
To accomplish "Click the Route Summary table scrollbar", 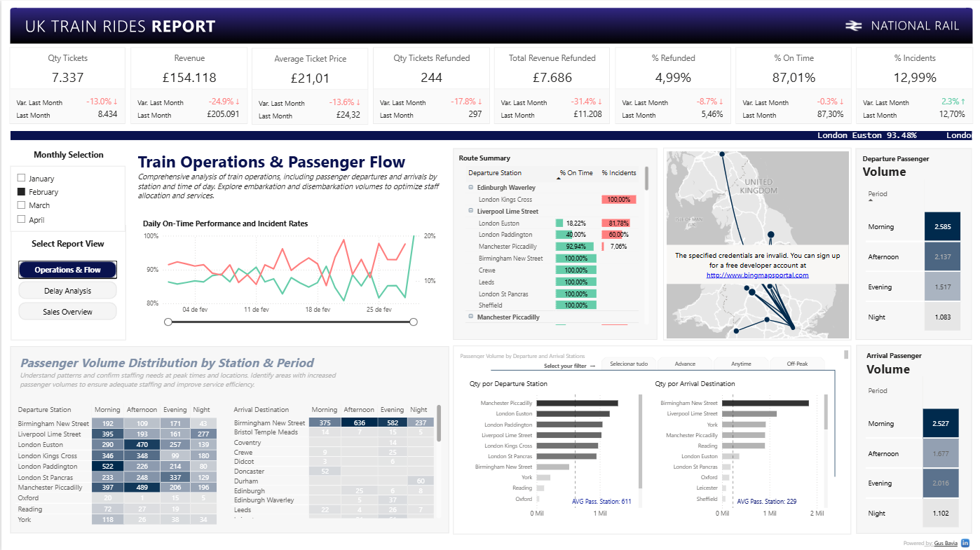I will click(646, 179).
